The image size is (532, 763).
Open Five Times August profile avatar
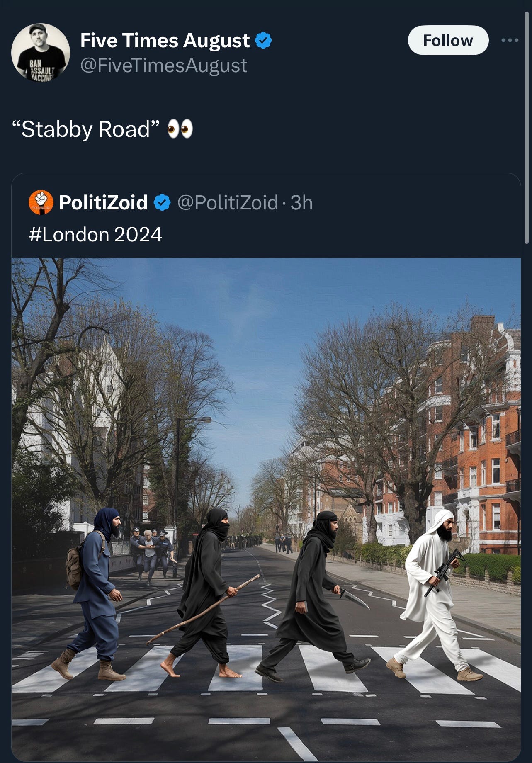(x=40, y=53)
